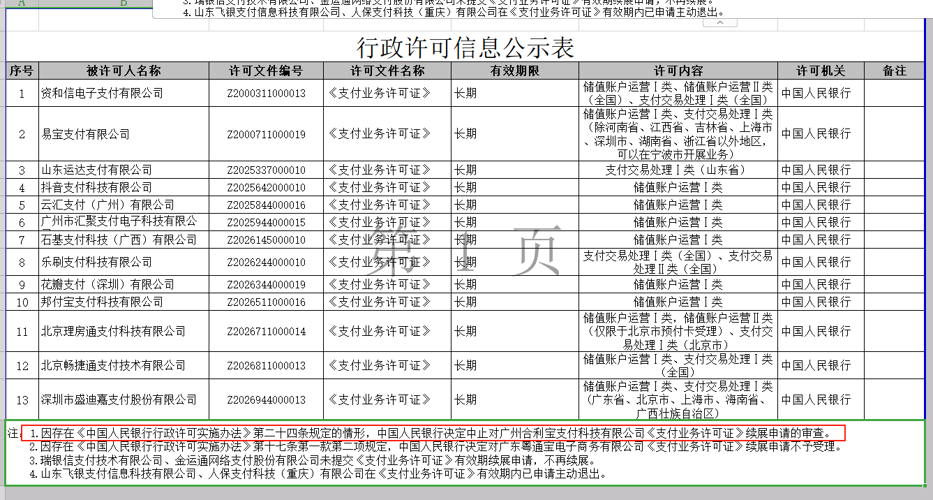Click the 序号 column header cell
This screenshot has height=500, width=933.
[x=22, y=71]
